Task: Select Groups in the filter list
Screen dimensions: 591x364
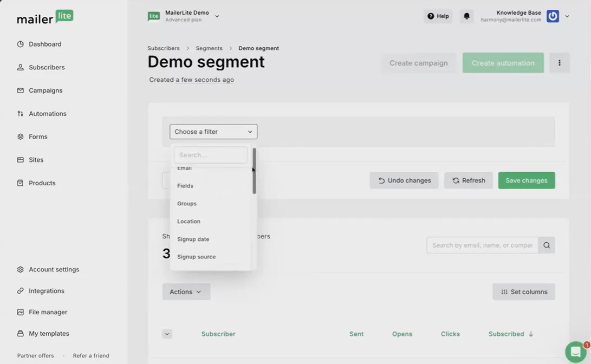Action: click(x=187, y=204)
